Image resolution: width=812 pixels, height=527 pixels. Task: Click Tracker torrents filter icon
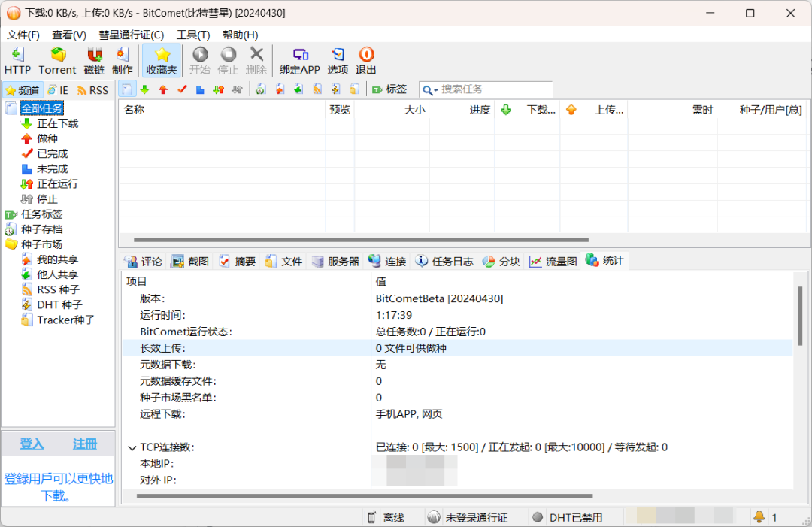(x=354, y=89)
